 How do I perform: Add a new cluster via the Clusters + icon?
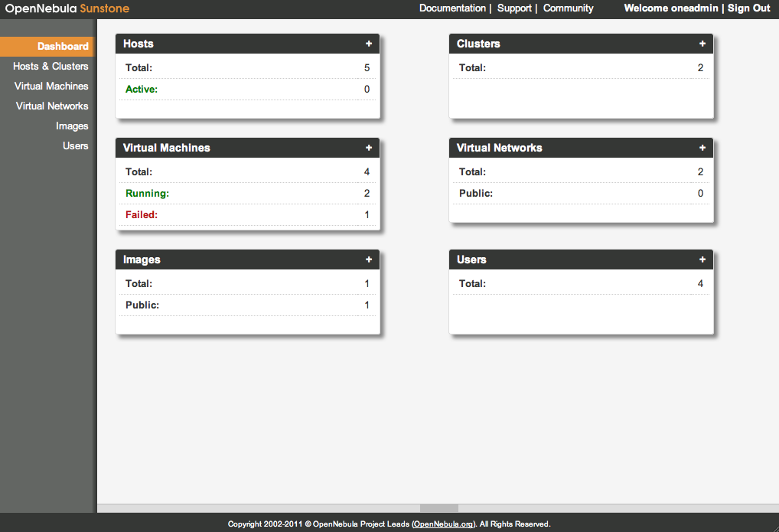[702, 44]
